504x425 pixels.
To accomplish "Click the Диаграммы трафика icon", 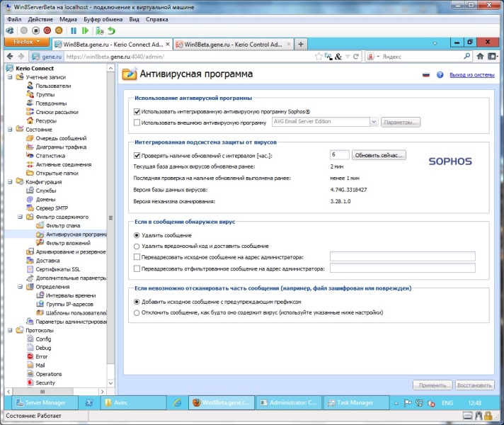I will (30, 147).
